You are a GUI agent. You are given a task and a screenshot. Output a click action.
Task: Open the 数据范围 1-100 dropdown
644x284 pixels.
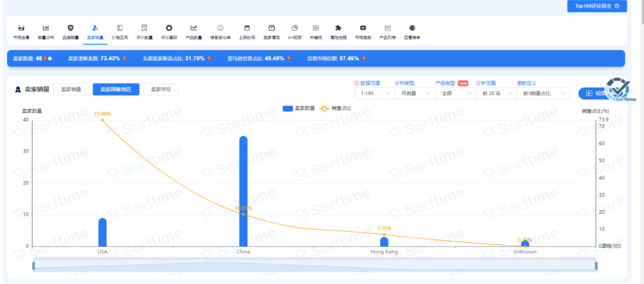pos(374,93)
